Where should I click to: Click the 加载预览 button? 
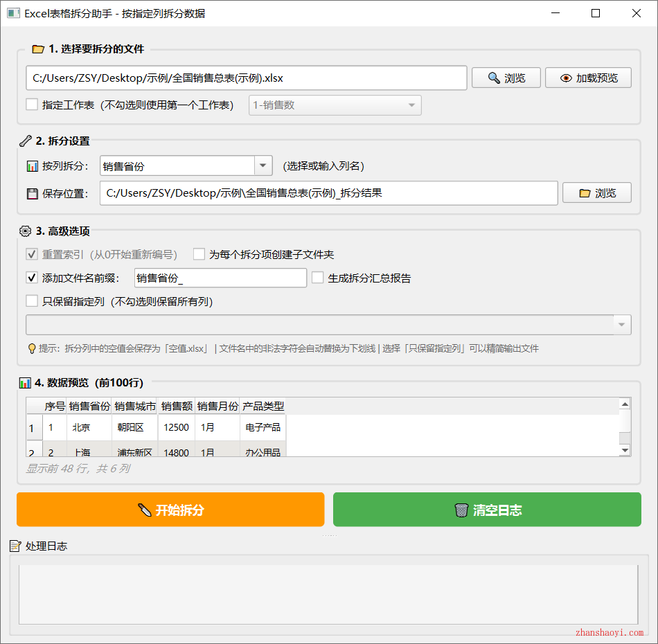(588, 78)
